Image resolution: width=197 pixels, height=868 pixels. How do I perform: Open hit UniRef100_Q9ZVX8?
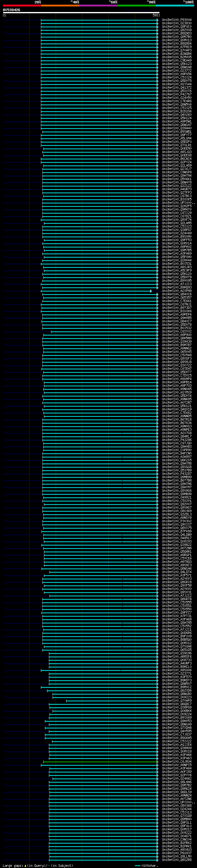(x=177, y=30)
